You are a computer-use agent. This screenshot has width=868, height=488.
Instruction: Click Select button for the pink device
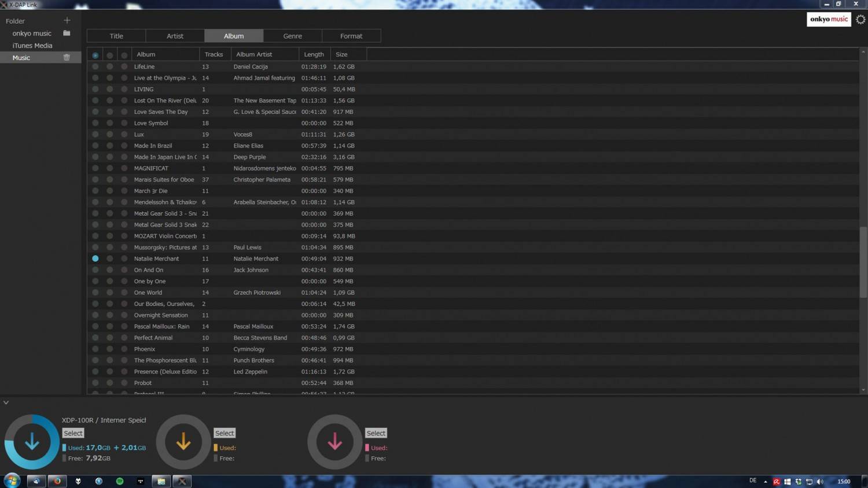pos(376,433)
